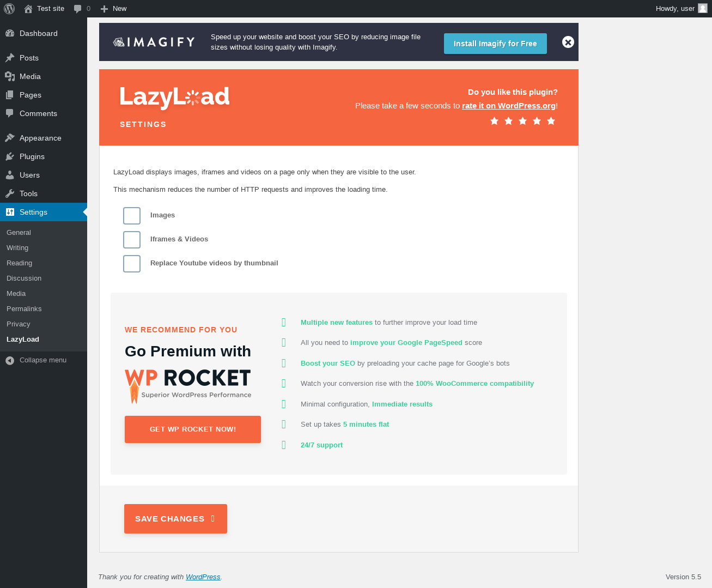Open the New content dropdown in the admin bar
The height and width of the screenshot is (588, 712).
point(113,9)
